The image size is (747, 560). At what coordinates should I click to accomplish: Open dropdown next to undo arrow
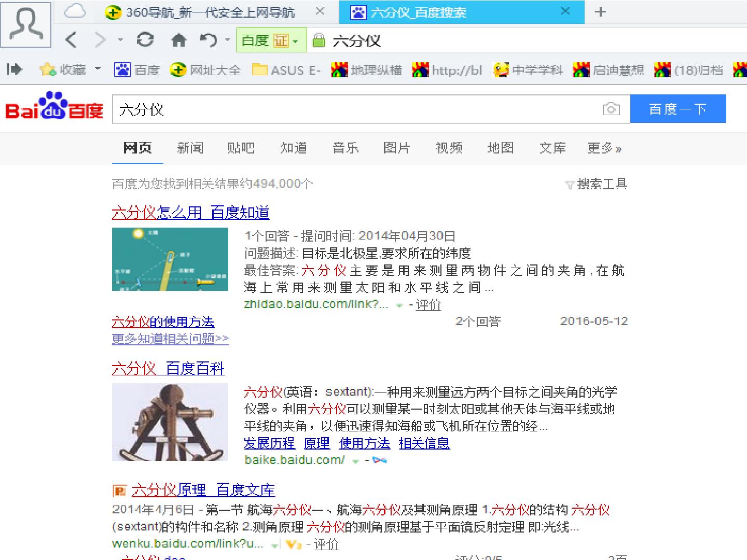click(227, 40)
